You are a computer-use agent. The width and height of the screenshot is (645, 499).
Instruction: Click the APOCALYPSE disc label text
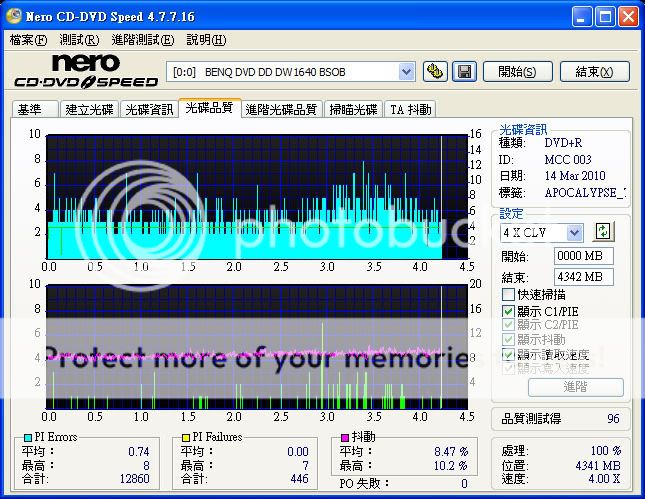pyautogui.click(x=585, y=193)
